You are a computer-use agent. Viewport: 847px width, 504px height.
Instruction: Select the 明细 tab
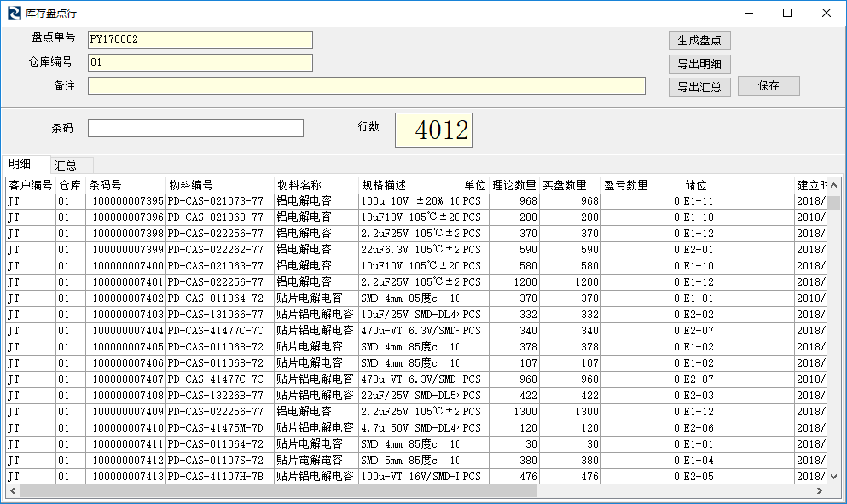coord(20,165)
